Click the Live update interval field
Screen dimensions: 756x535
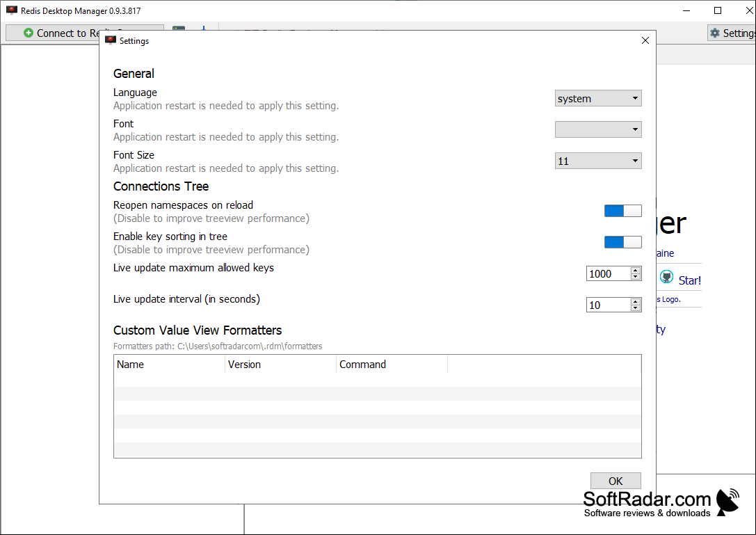(609, 305)
